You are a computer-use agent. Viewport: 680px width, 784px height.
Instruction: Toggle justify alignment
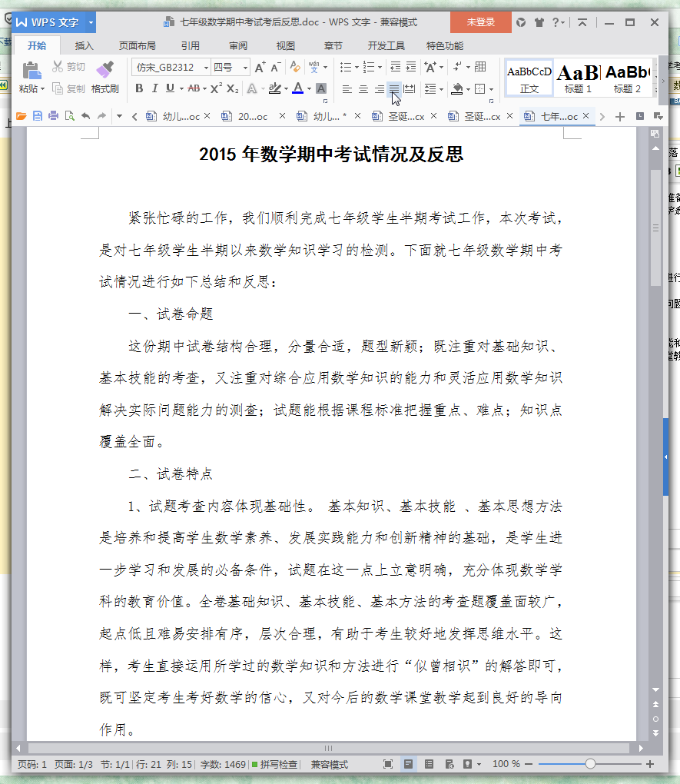393,89
